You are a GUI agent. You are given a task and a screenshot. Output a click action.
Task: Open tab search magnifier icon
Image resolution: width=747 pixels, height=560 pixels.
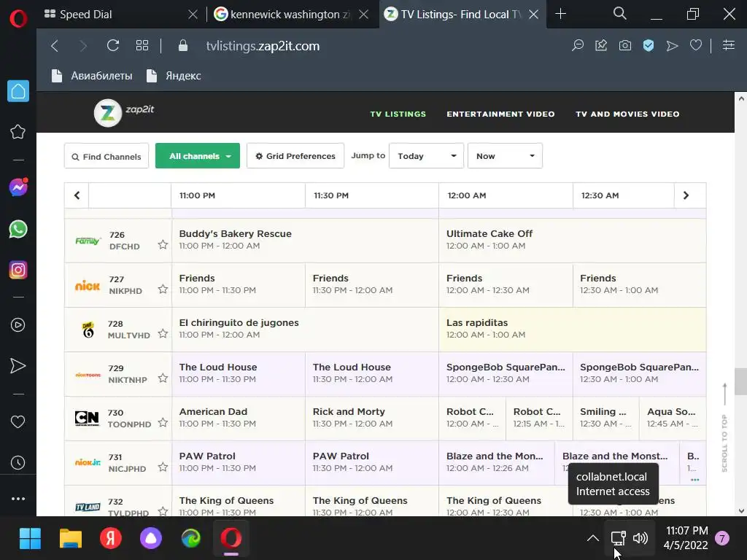[x=620, y=14]
